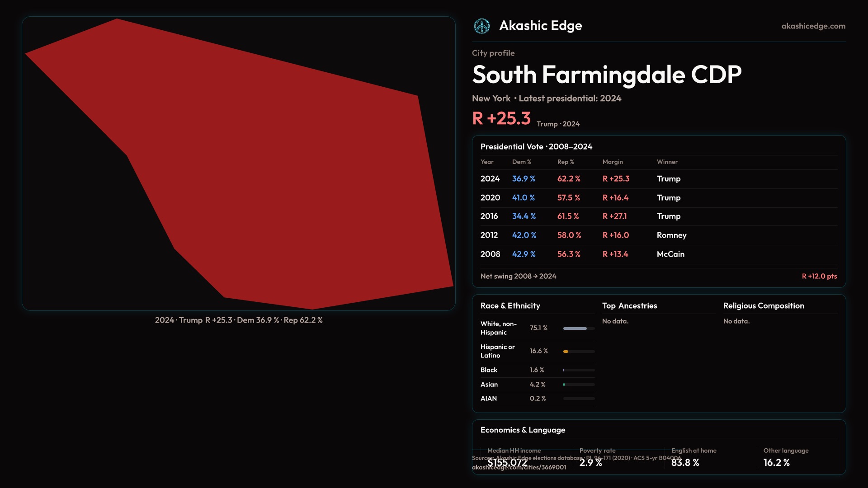Click the Top Ancestries heading
Screen dimensions: 868x488
(x=629, y=306)
